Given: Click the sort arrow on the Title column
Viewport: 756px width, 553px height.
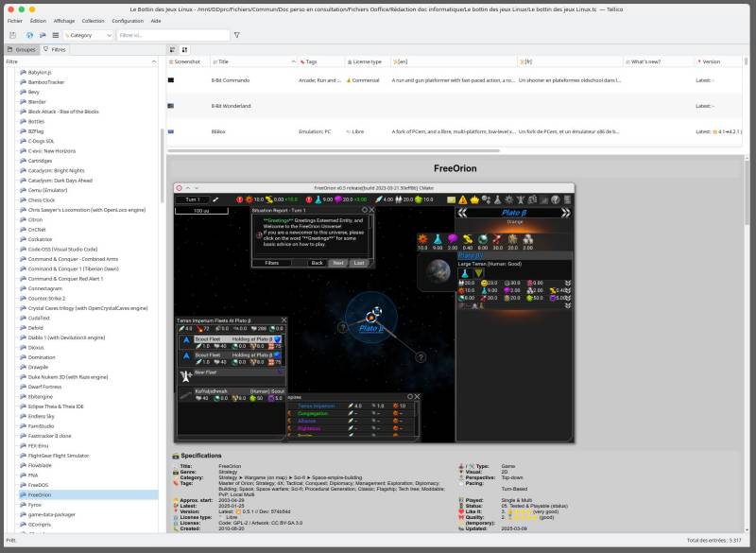Looking at the screenshot, I should 294,61.
